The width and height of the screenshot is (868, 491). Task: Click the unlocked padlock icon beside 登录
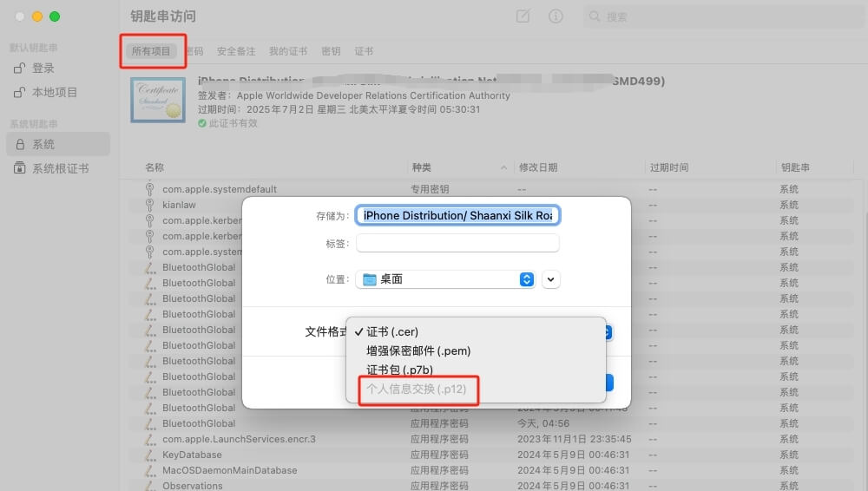(19, 68)
